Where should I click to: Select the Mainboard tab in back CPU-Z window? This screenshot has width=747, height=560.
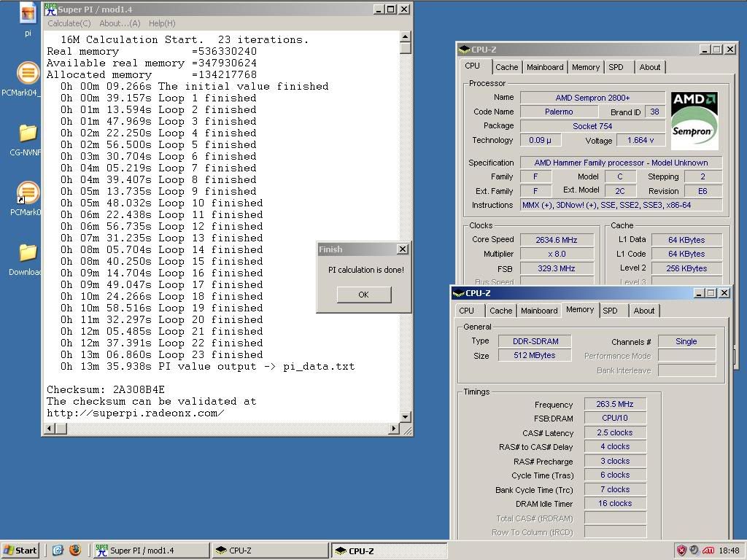click(x=545, y=67)
